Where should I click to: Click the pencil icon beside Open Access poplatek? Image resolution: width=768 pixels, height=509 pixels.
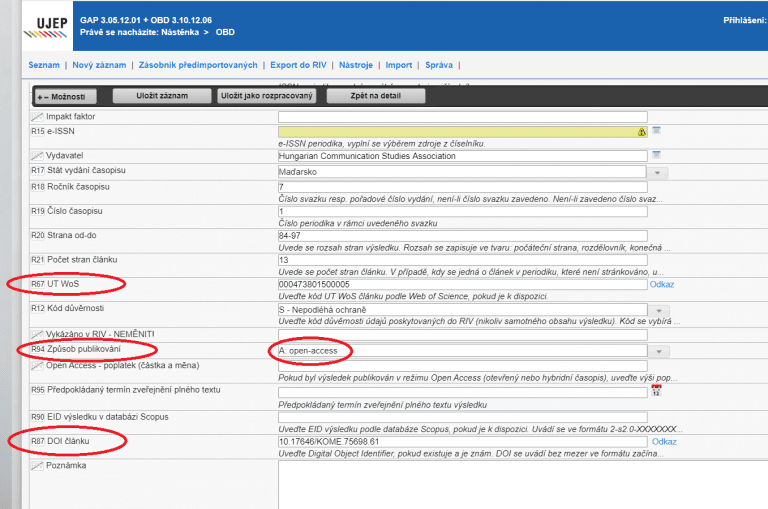37,366
